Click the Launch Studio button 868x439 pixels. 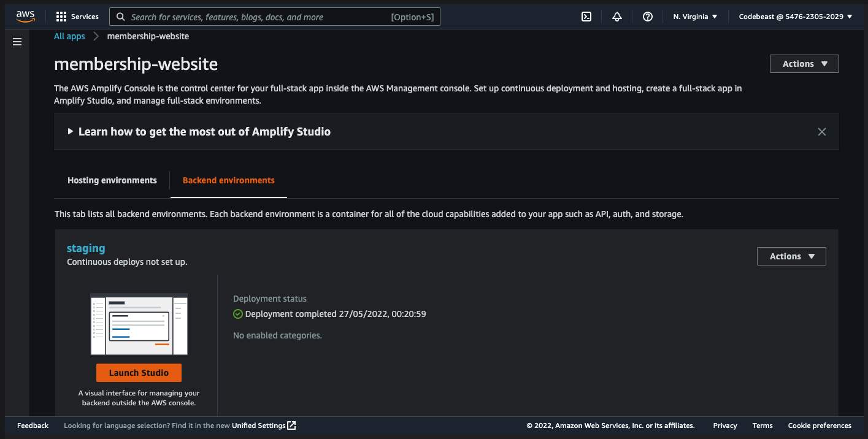(x=139, y=373)
